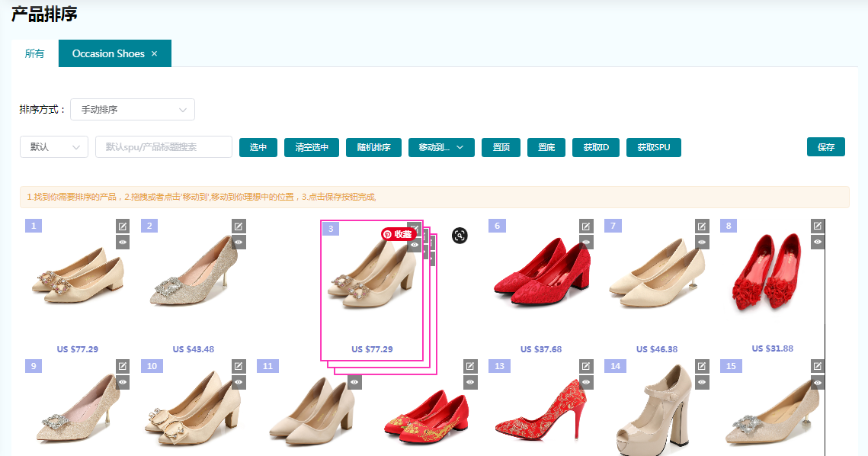Click the US $37.68 price
The width and height of the screenshot is (868, 456).
[x=541, y=349]
